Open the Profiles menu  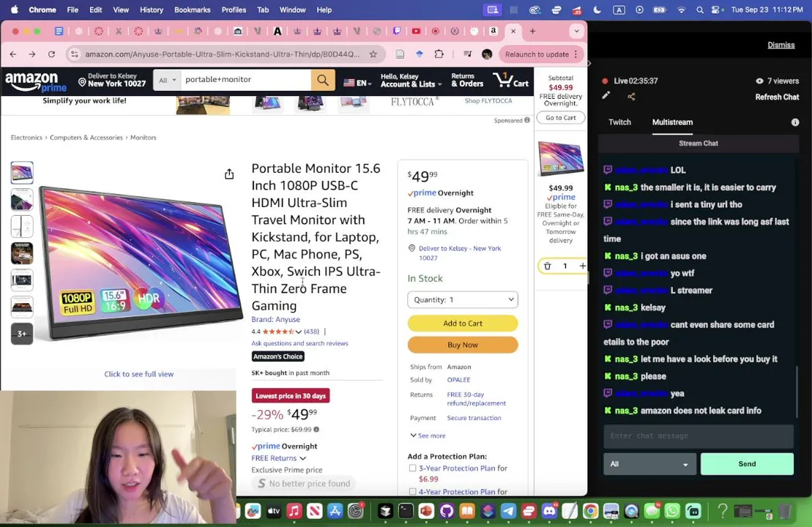click(234, 10)
